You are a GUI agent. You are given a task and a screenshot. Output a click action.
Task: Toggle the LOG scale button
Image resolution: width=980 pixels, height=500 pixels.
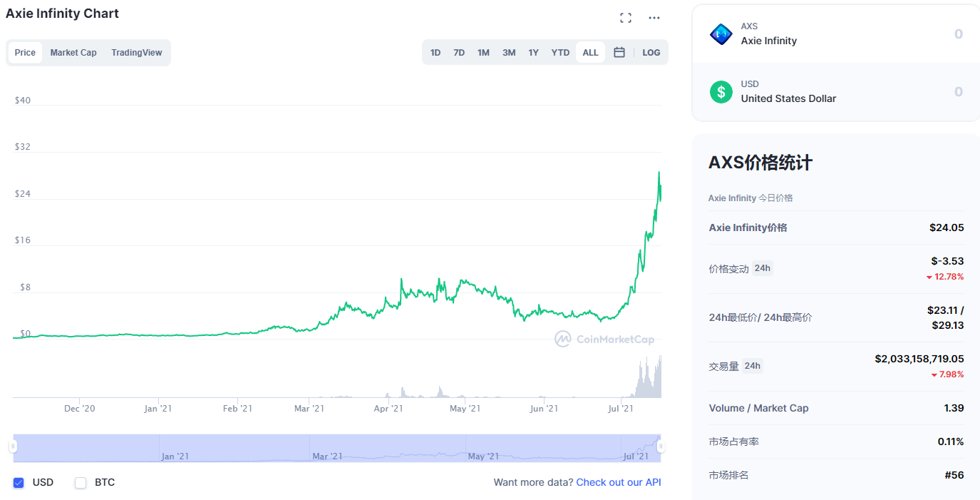point(651,52)
